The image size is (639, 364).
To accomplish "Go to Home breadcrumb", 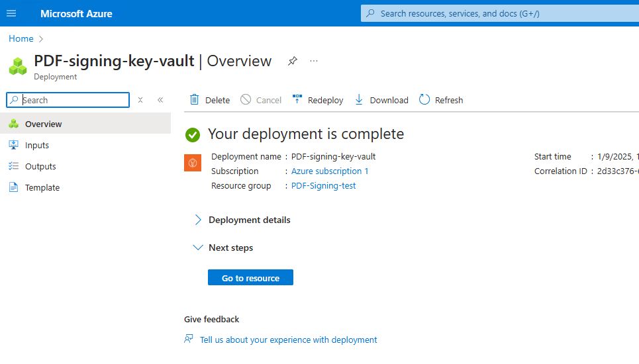I will point(21,38).
